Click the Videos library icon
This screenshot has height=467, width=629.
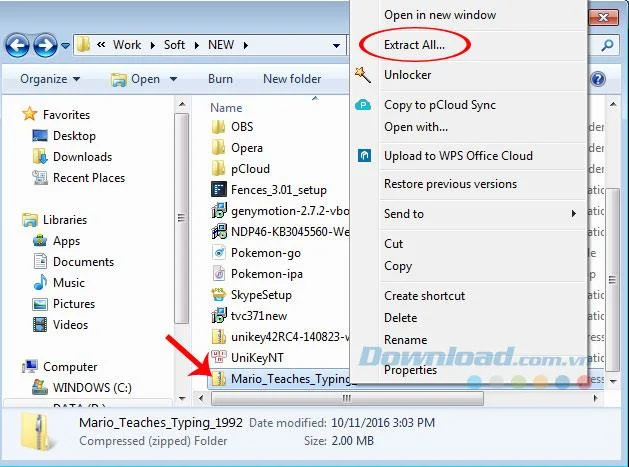point(40,325)
